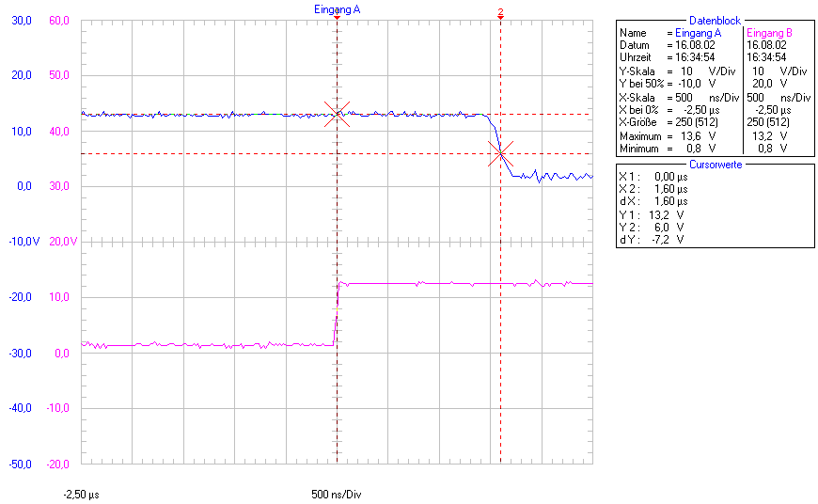818x504 pixels.
Task: Click the Datenblock panel title
Action: 716,20
